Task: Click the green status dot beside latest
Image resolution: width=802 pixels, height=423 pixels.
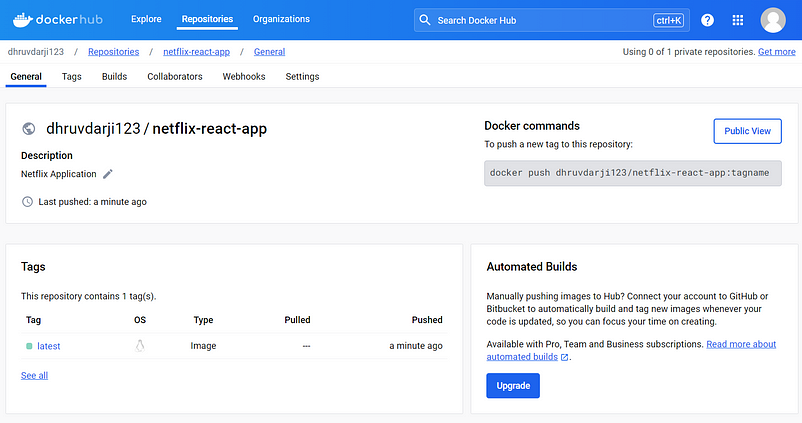Action: click(29, 346)
